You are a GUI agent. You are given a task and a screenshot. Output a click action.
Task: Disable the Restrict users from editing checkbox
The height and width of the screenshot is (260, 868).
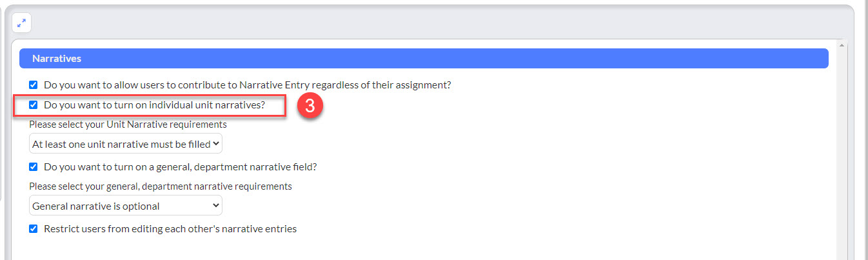tap(34, 228)
